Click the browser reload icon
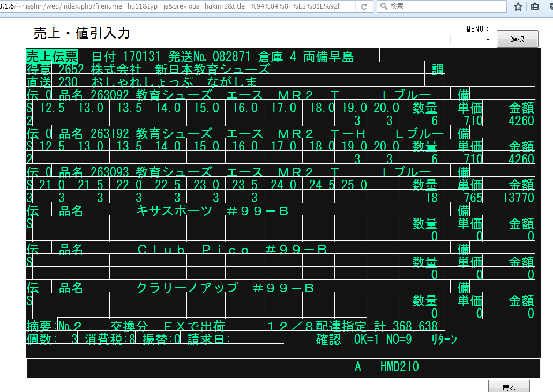 [x=364, y=6]
